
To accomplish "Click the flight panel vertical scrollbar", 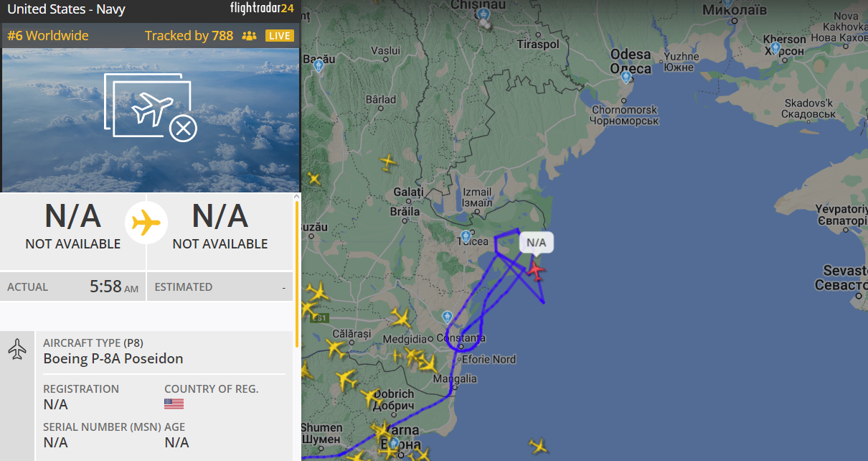I will (x=297, y=273).
